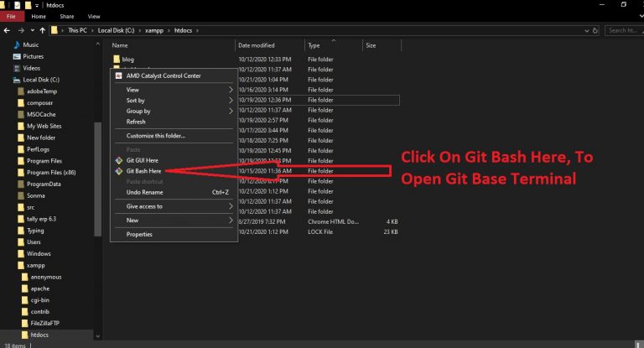Screen dimensions: 644x348
Task: Click the navigation pane vertical scrollbar
Action: click(98, 168)
